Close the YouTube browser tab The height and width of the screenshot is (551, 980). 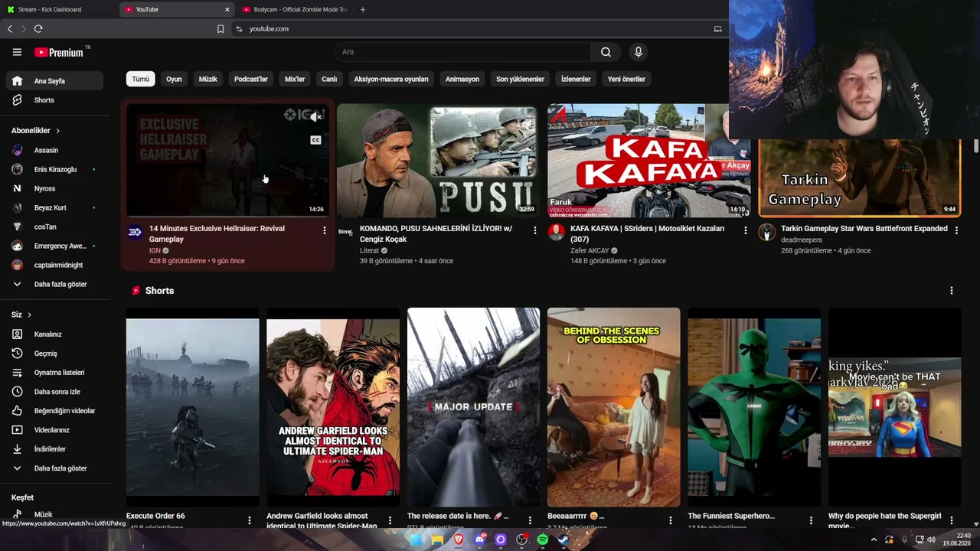[x=227, y=9]
